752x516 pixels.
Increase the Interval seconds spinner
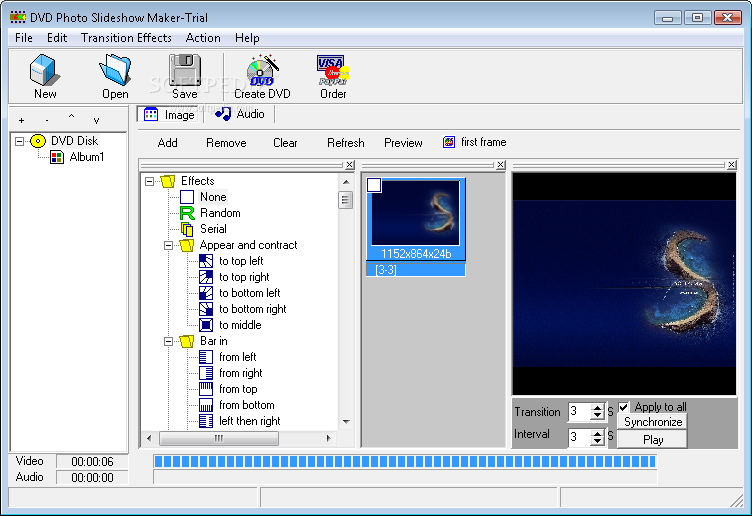pyautogui.click(x=597, y=434)
